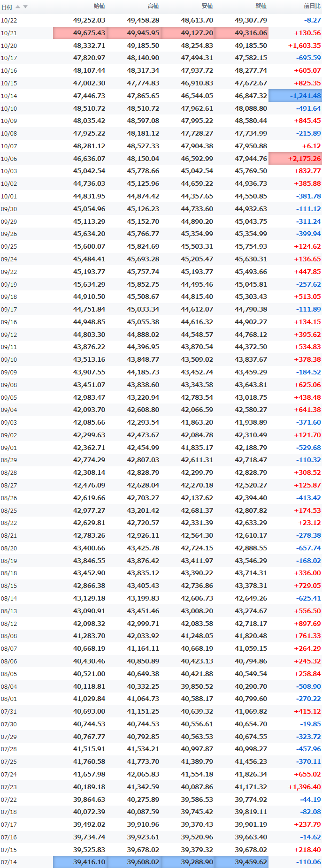Select the change value +125.87
This screenshot has height=868, width=322.
click(307, 485)
